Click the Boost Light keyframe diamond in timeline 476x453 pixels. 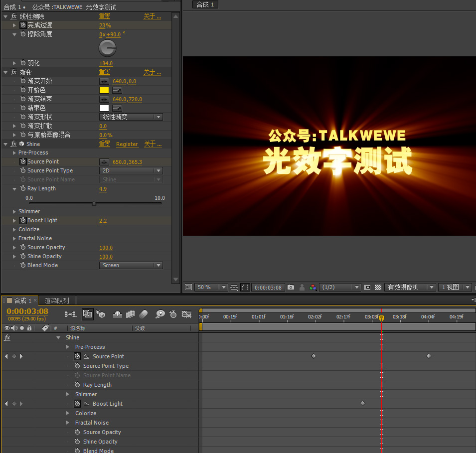pyautogui.click(x=362, y=404)
